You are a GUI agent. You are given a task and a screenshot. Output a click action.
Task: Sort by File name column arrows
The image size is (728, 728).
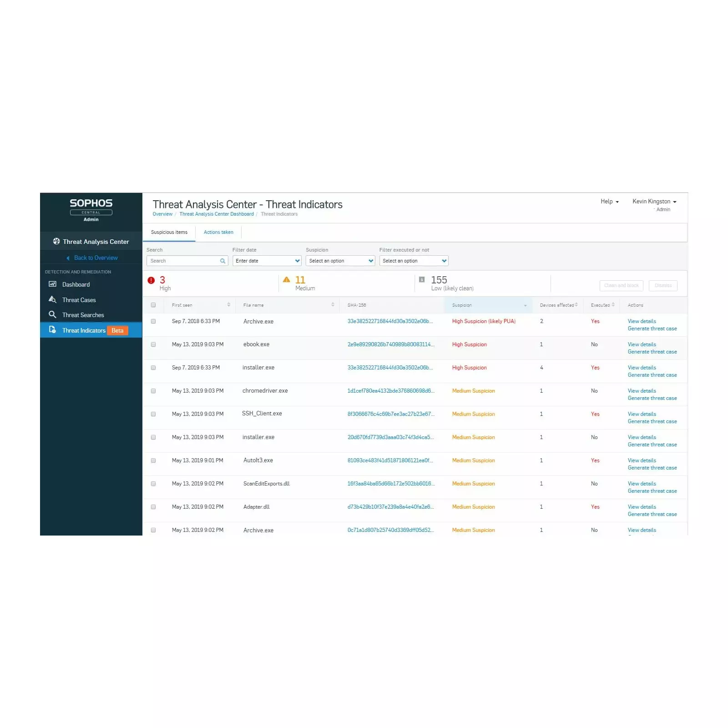pos(333,304)
